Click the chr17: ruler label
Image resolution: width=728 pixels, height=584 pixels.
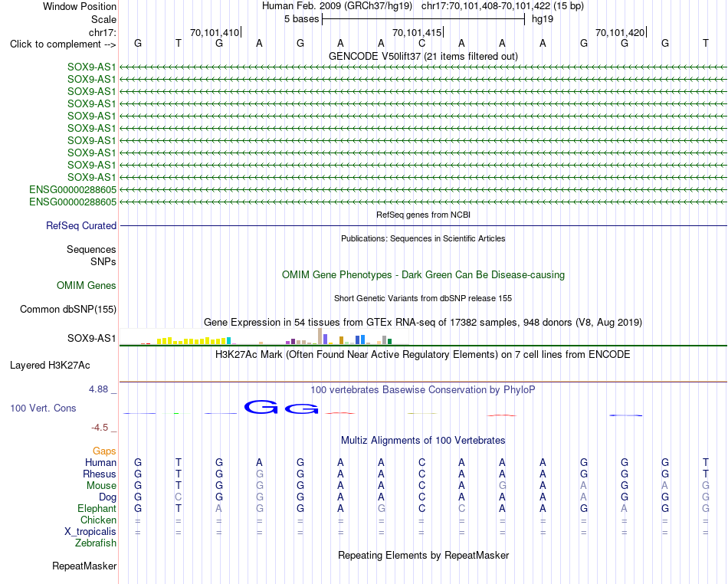click(102, 32)
